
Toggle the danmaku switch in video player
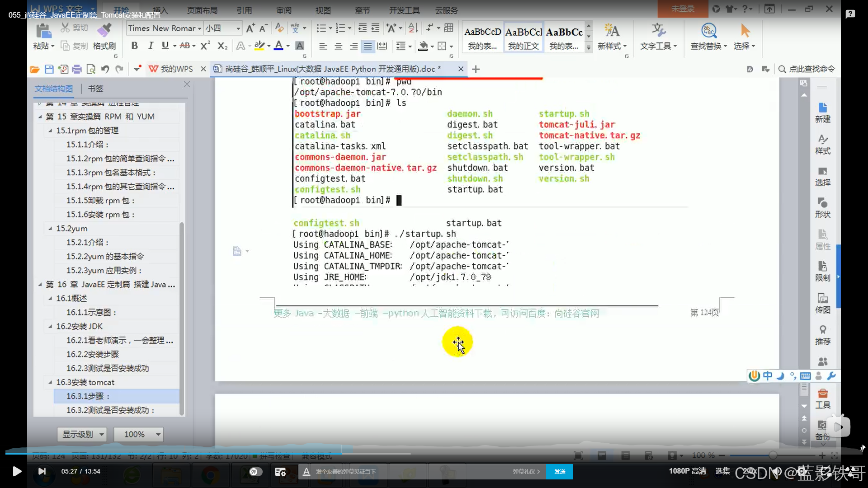pyautogui.click(x=255, y=471)
